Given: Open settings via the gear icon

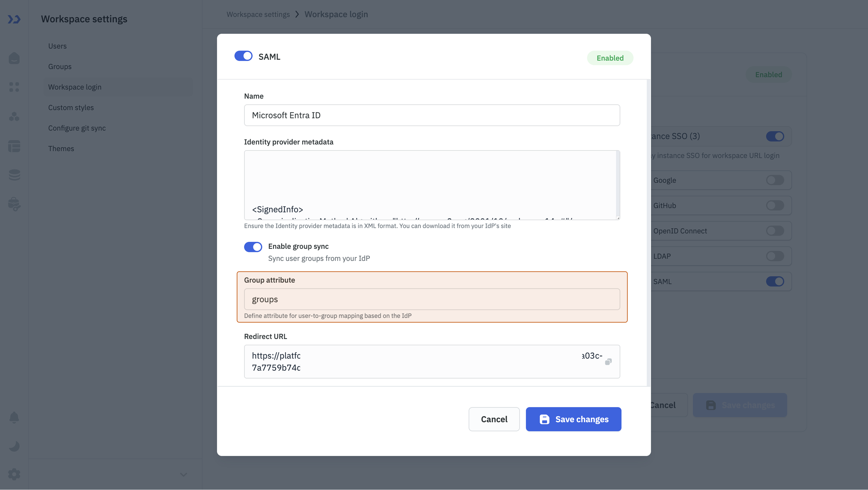Looking at the screenshot, I should 14,474.
